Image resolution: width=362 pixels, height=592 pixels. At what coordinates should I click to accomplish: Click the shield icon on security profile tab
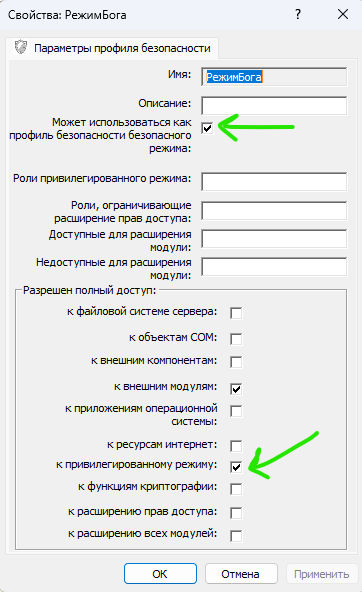coord(21,47)
